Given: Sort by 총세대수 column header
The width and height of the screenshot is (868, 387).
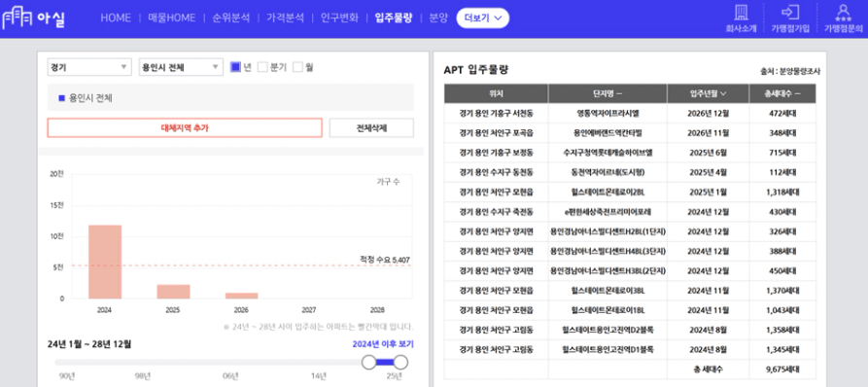Looking at the screenshot, I should point(782,93).
